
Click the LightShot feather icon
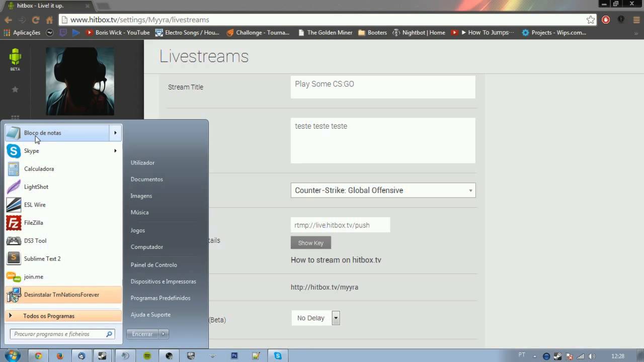pos(14,187)
